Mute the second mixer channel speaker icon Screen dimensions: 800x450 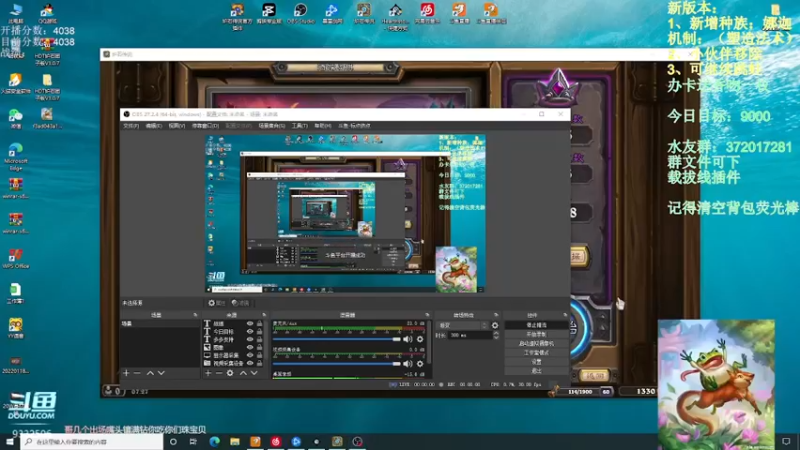408,364
